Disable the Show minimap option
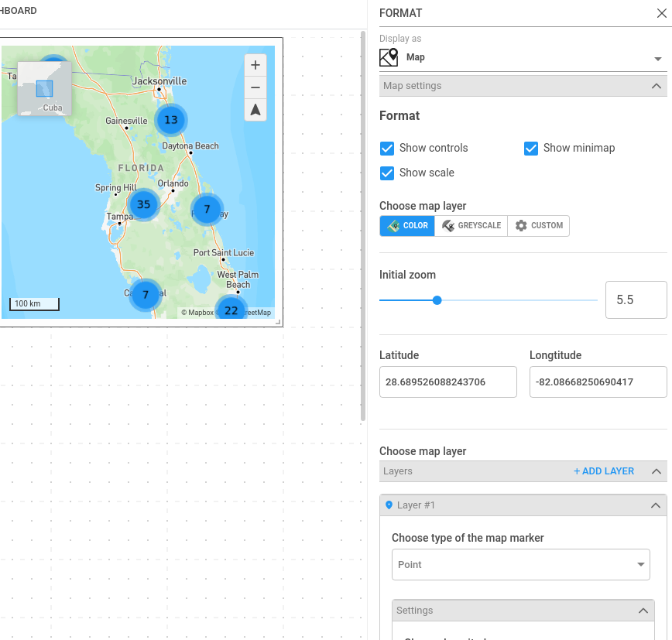The width and height of the screenshot is (672, 640). pyautogui.click(x=530, y=148)
